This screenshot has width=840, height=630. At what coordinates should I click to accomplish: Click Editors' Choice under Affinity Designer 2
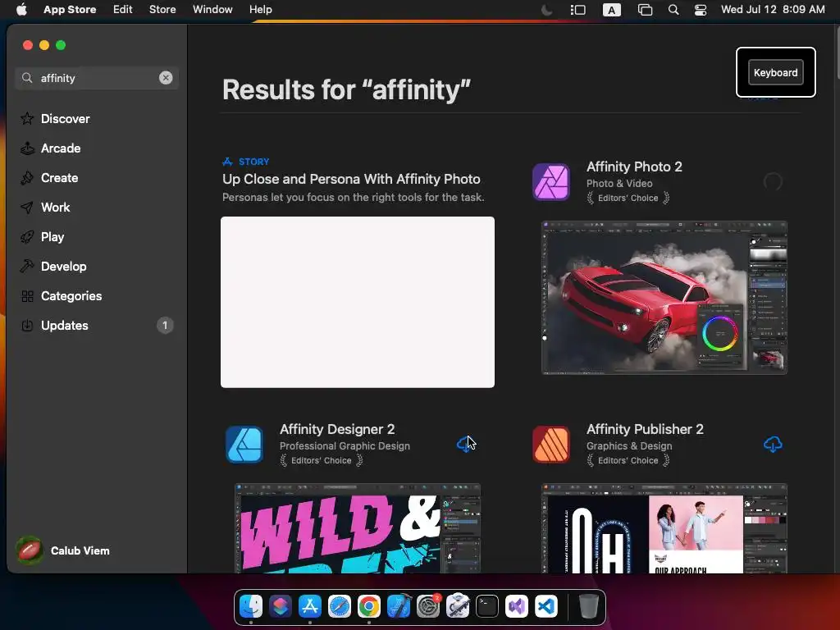[322, 460]
